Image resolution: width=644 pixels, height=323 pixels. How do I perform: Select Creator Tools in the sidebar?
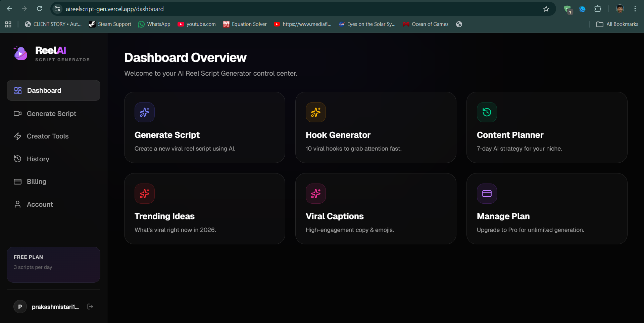point(47,136)
